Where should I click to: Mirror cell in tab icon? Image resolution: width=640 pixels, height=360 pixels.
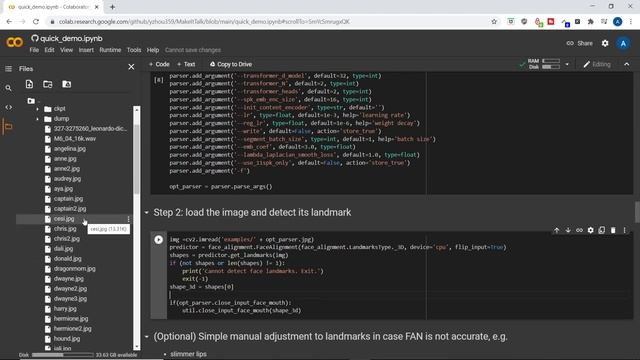pos(602,231)
